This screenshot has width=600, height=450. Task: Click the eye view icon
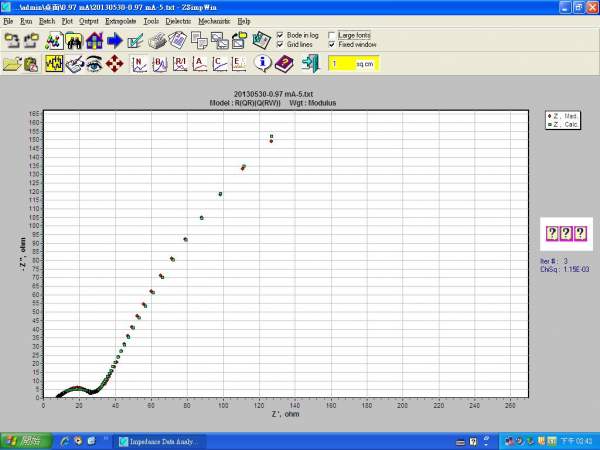pos(93,64)
